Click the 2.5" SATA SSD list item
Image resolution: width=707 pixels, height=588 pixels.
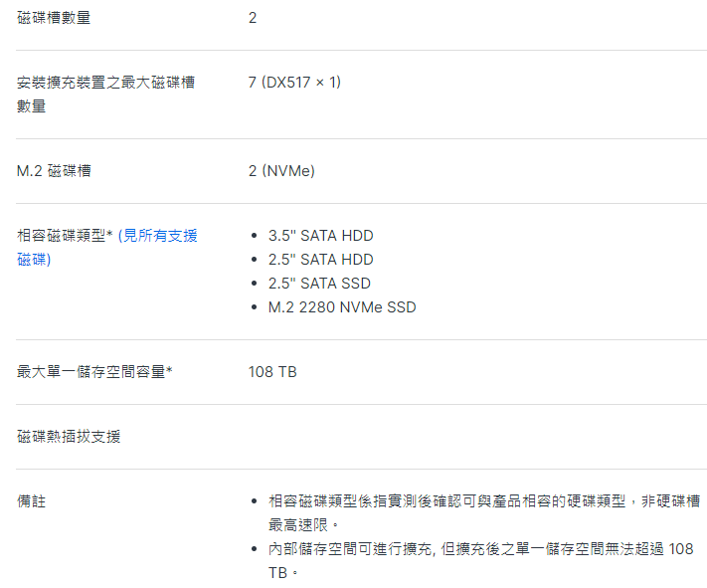pyautogui.click(x=319, y=284)
